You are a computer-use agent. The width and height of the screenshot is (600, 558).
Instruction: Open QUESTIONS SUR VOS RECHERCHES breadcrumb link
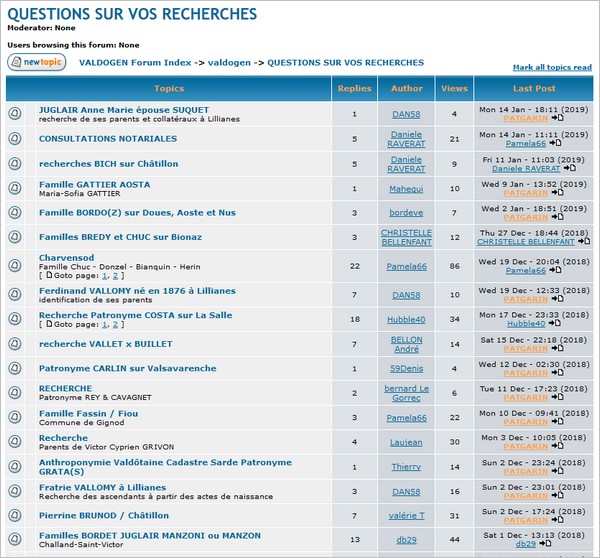point(346,63)
